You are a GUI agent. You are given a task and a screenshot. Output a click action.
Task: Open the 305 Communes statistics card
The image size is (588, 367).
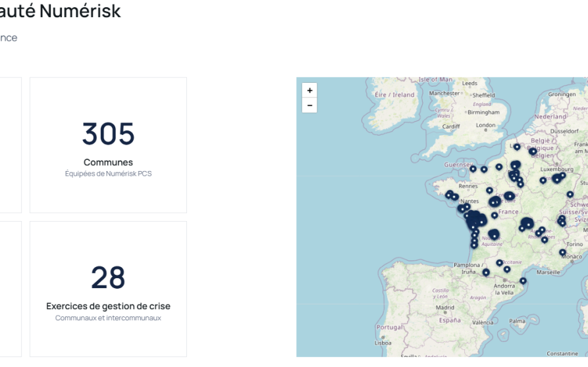pos(109,145)
